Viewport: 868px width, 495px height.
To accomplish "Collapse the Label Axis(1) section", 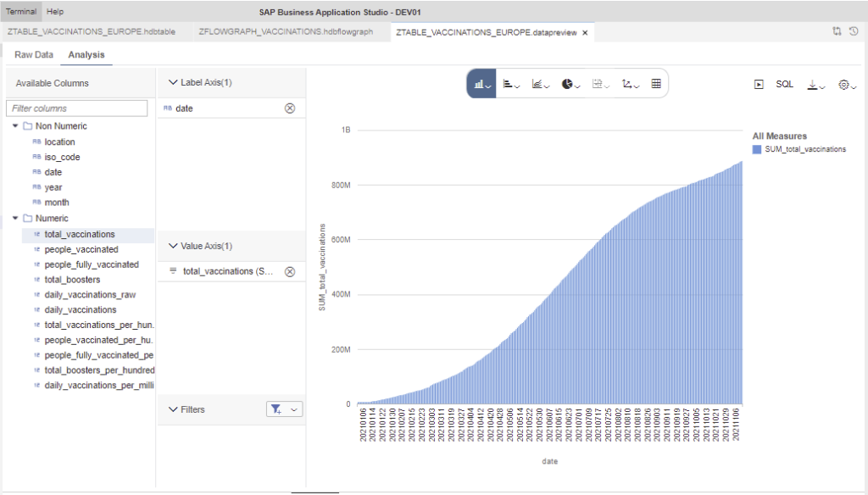I will click(x=173, y=82).
